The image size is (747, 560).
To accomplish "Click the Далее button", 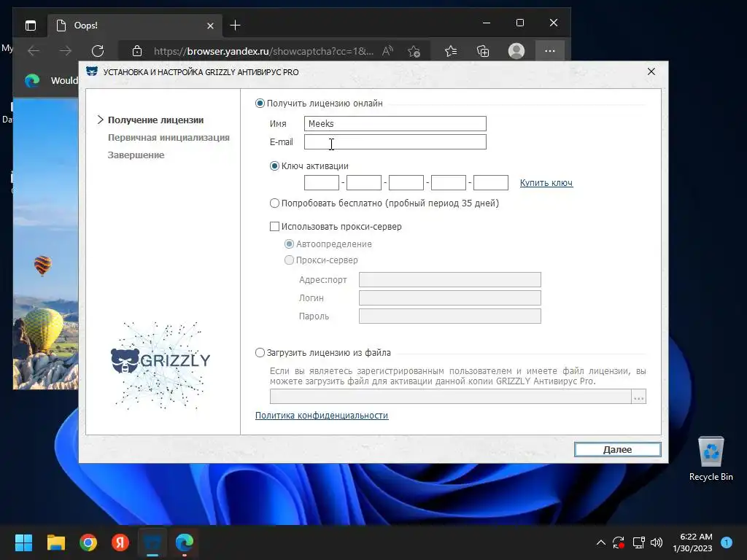I will [x=617, y=449].
